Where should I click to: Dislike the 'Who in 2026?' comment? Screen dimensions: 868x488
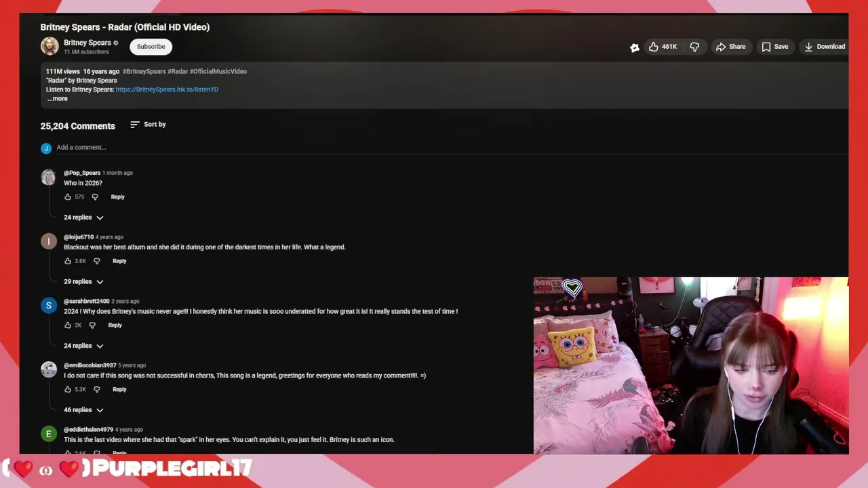(95, 197)
